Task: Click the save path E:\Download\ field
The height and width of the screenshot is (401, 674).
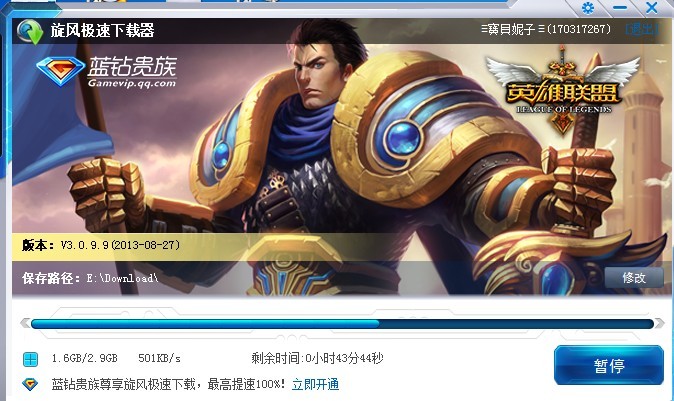Action: pyautogui.click(x=123, y=278)
